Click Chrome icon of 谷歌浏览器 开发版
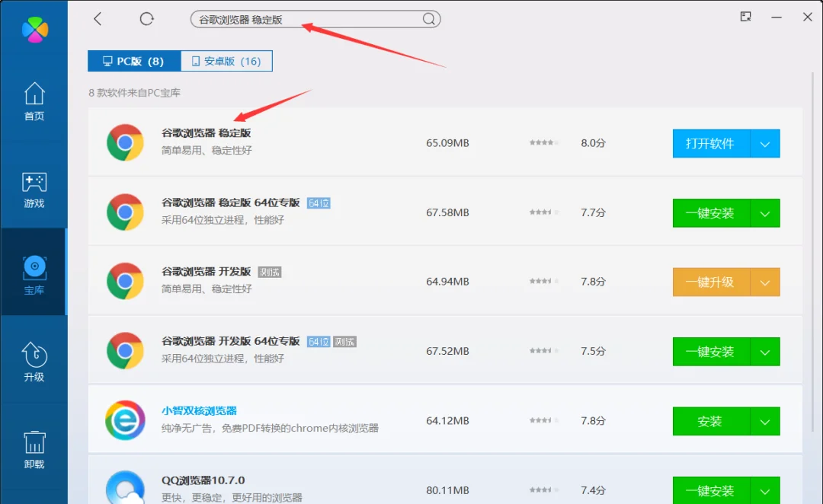 (x=125, y=281)
